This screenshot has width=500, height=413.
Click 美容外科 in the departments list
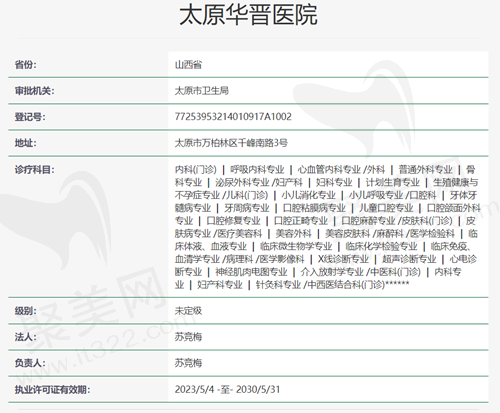tap(293, 233)
